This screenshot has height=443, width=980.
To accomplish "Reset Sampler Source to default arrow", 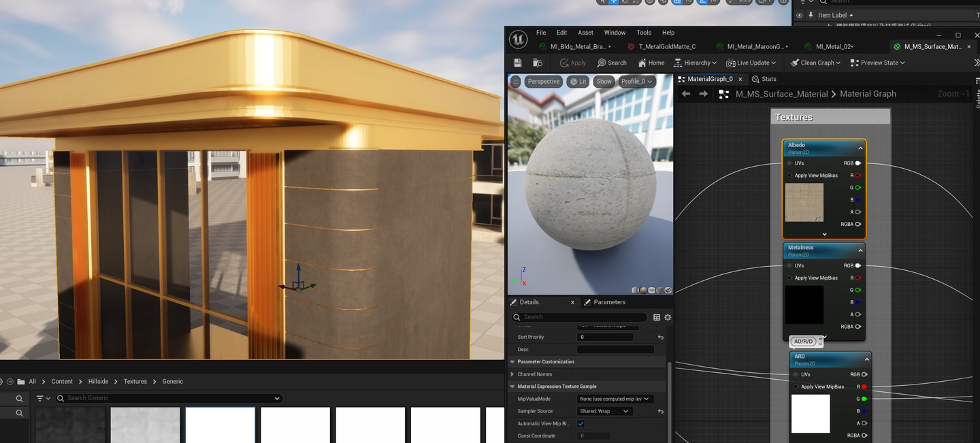I will pyautogui.click(x=660, y=411).
